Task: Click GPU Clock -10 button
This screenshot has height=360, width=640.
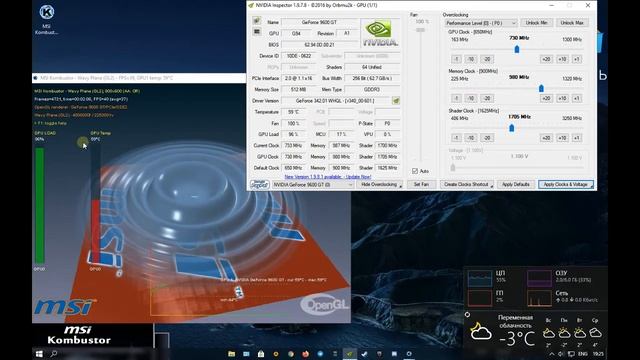Action: (x=471, y=59)
